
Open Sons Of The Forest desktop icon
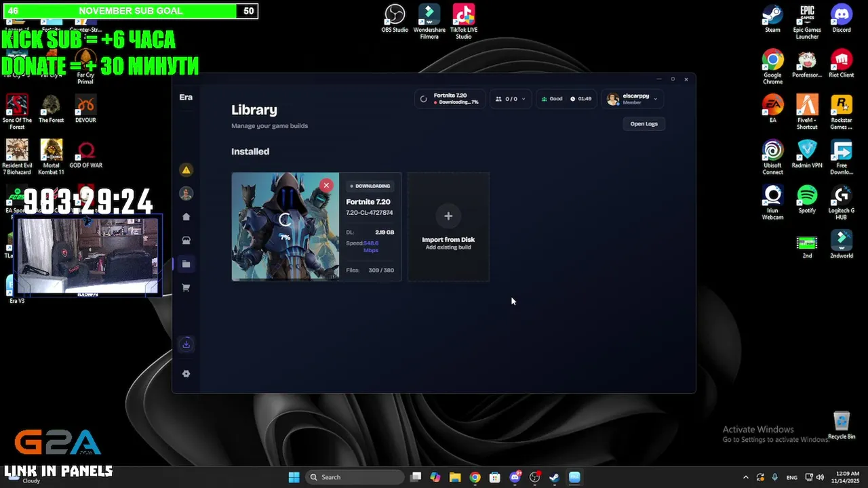tap(17, 112)
